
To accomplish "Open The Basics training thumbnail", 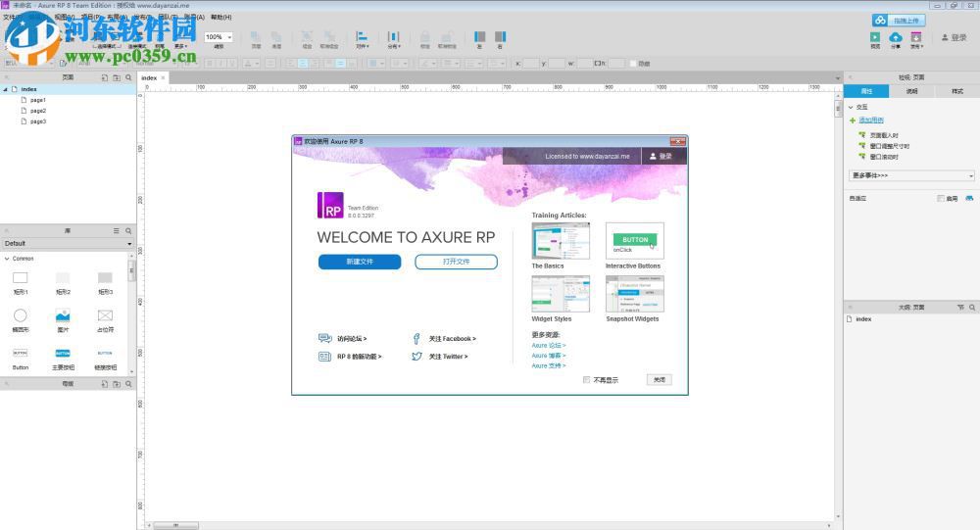I will click(561, 241).
